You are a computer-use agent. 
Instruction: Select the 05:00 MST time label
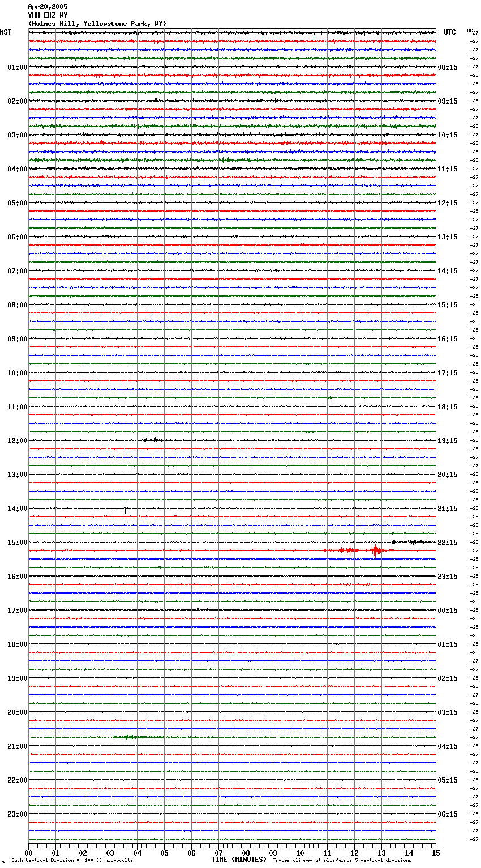[x=18, y=203]
